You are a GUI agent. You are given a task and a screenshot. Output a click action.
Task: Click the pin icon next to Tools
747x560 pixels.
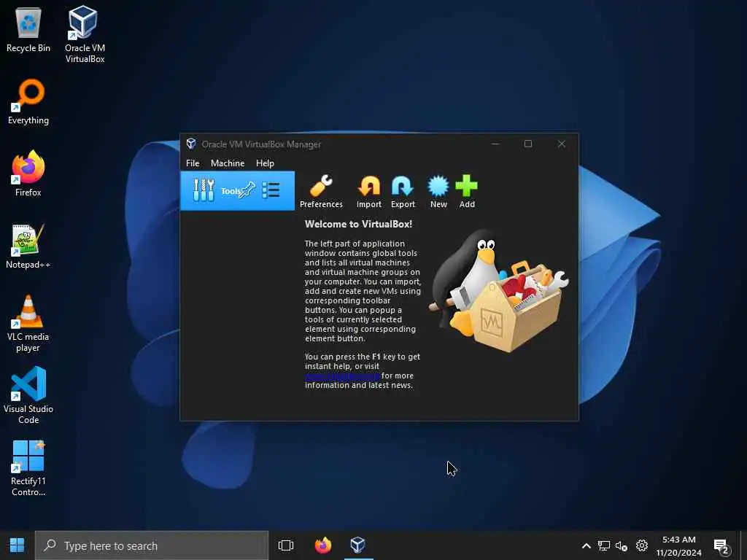[248, 190]
